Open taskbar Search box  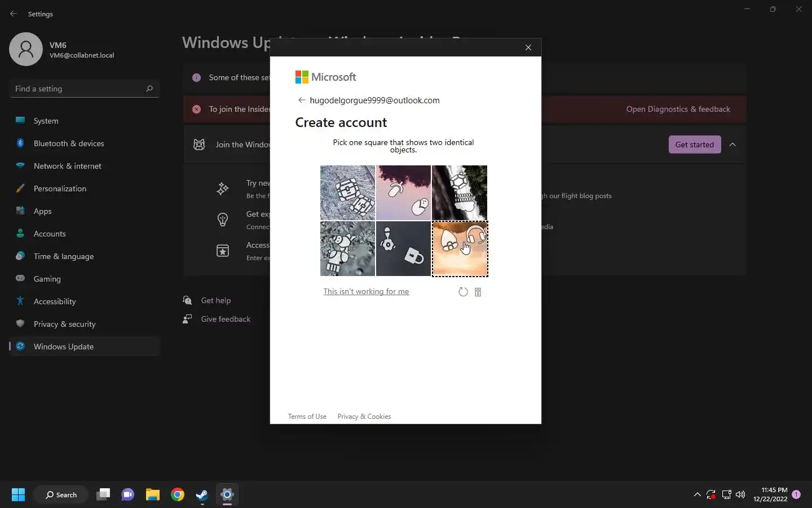61,495
